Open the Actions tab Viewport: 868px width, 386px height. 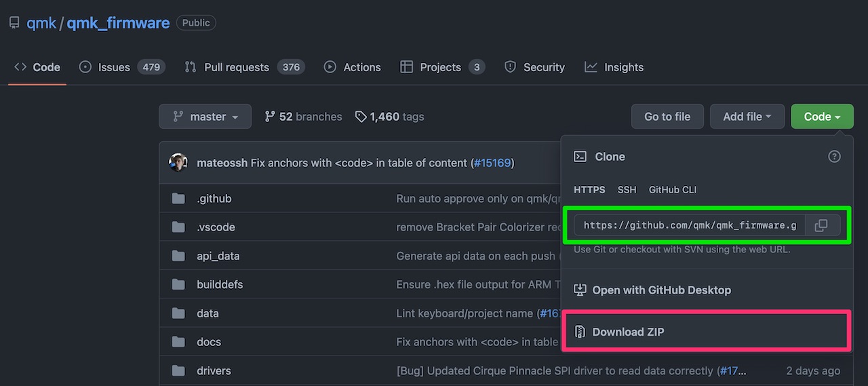(x=353, y=67)
